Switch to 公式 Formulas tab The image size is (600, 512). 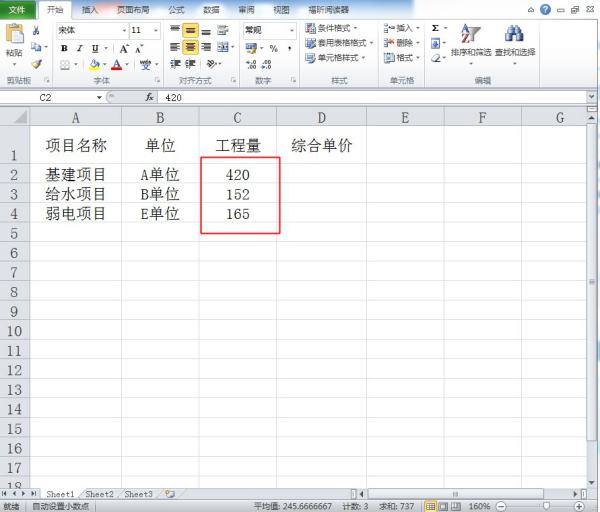coord(176,10)
